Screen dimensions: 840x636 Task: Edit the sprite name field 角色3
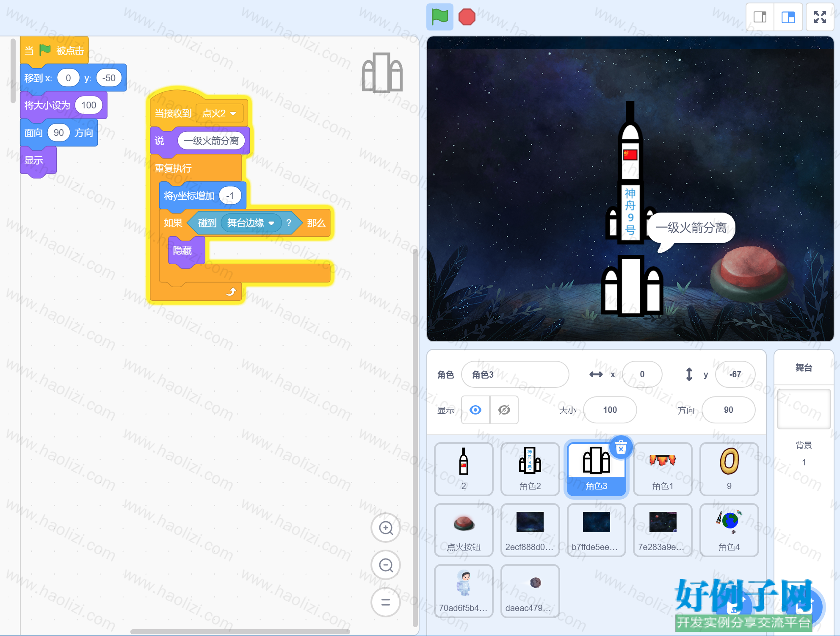[515, 374]
